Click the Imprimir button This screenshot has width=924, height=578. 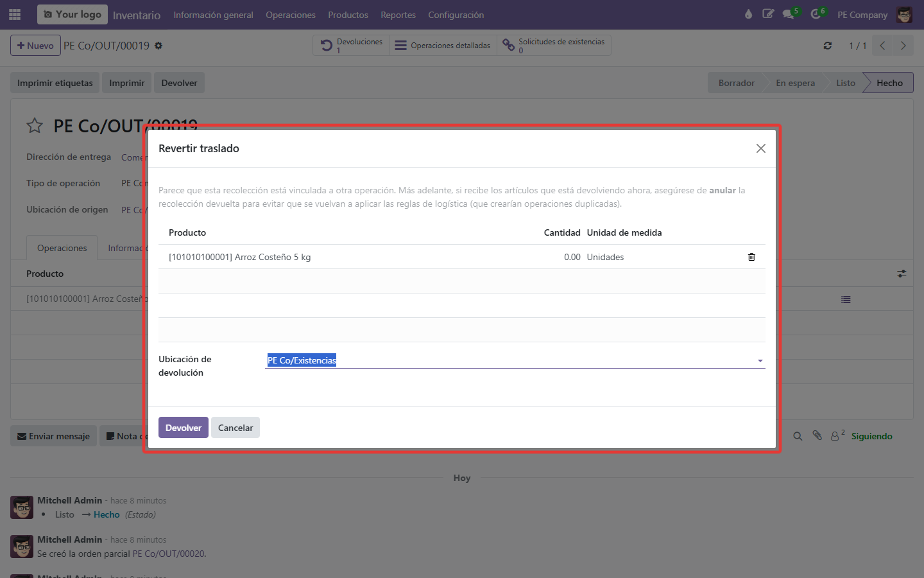coord(127,83)
